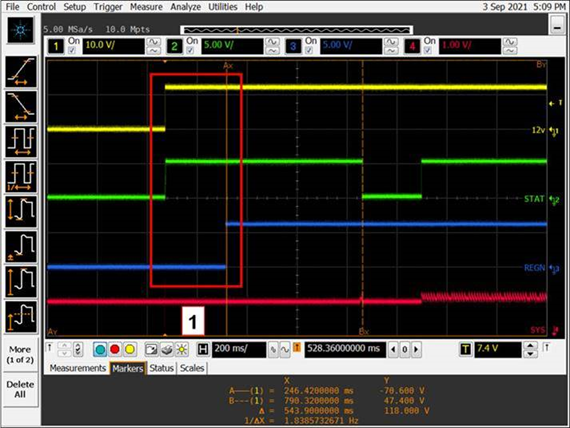Select the rise time measurement icon
This screenshot has width=570, height=428.
coord(21,72)
